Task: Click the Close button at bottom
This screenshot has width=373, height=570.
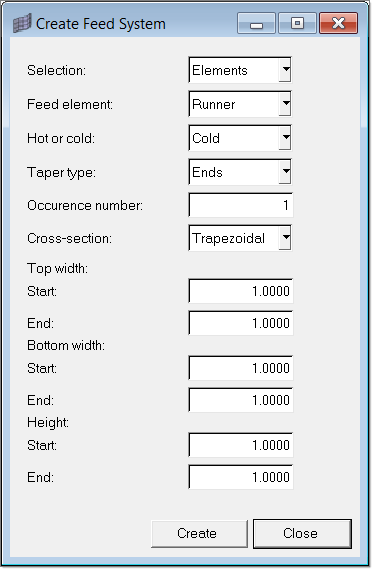Action: pos(302,534)
